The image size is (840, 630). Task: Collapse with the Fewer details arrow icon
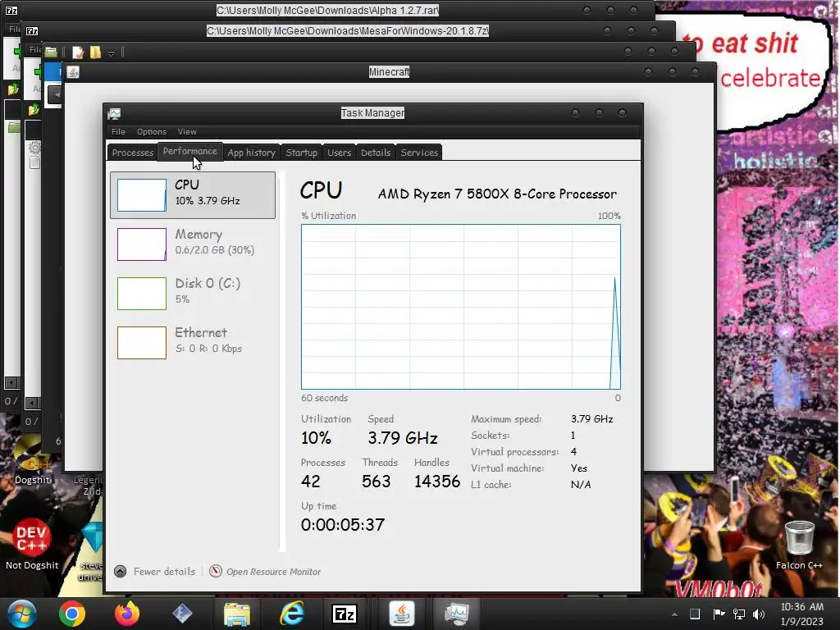tap(121, 572)
